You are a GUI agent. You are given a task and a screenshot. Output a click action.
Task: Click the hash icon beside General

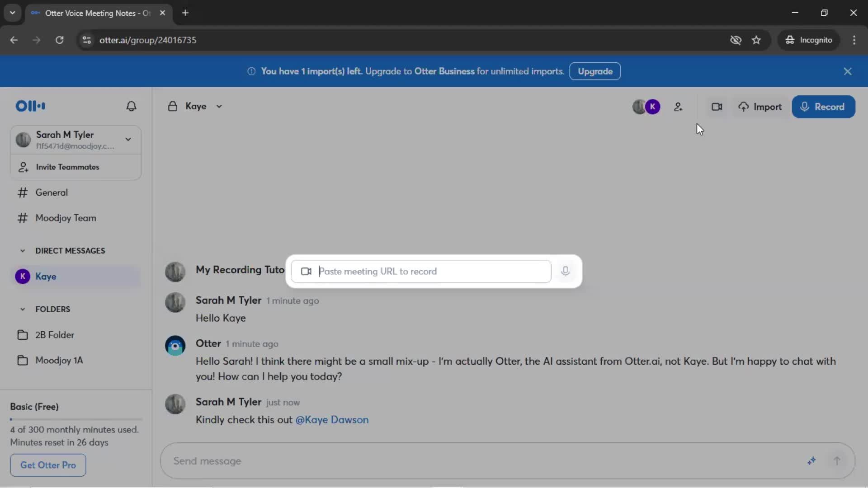(23, 193)
